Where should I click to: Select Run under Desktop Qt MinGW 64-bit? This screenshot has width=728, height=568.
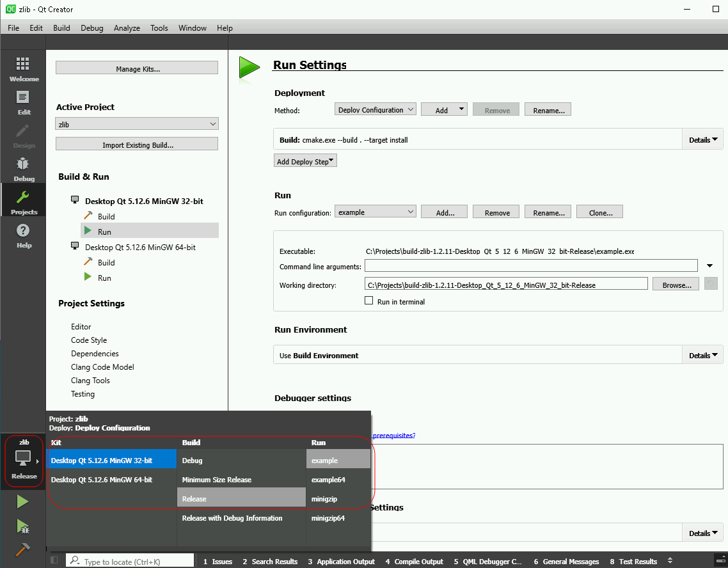(104, 278)
